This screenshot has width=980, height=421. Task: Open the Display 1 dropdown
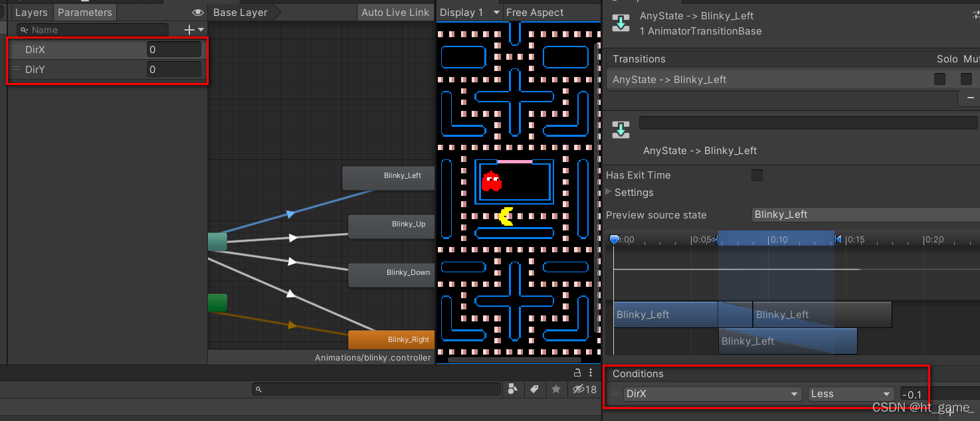(470, 13)
